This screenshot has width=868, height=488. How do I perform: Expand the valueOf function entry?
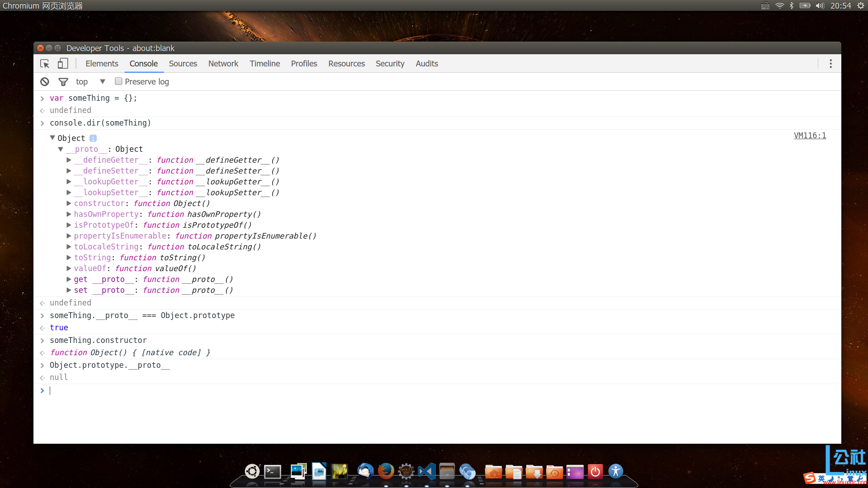[69, 268]
